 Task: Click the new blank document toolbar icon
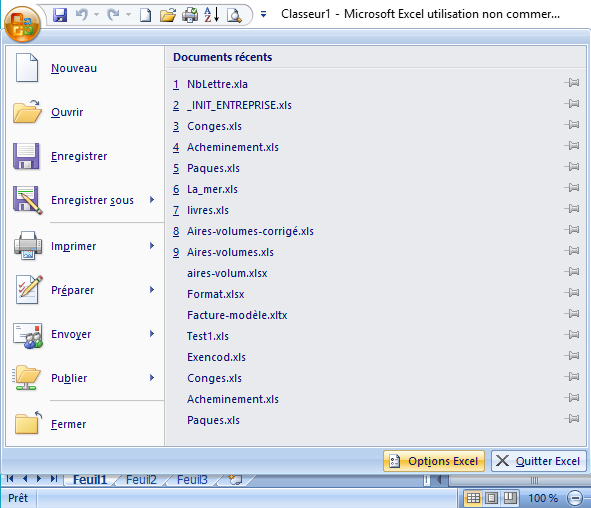coord(145,15)
